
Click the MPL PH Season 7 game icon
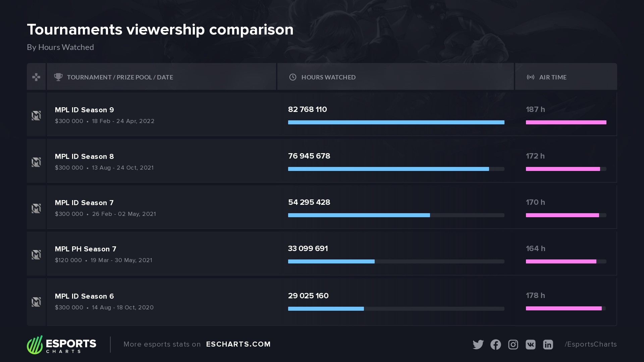click(x=36, y=255)
